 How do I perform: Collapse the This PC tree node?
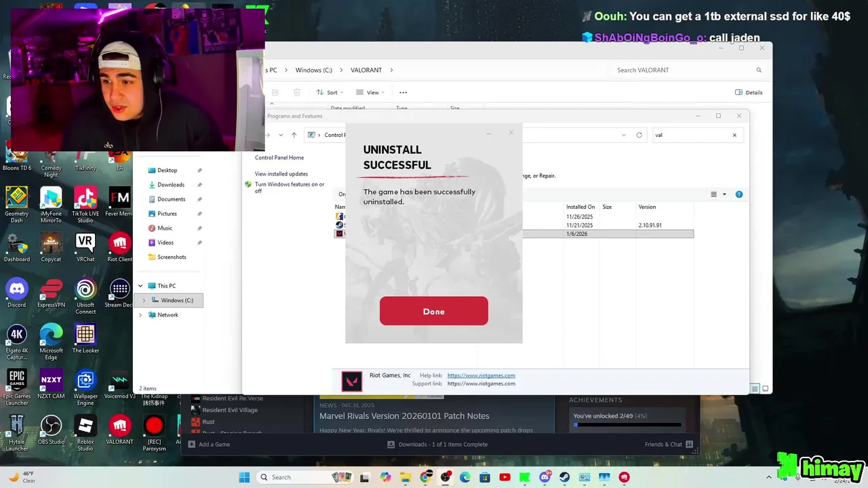pyautogui.click(x=140, y=286)
